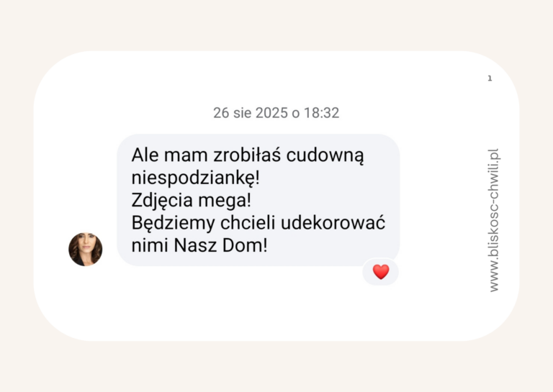Open the sender's round profile photo
Viewport: 553px width, 392px height.
click(86, 249)
